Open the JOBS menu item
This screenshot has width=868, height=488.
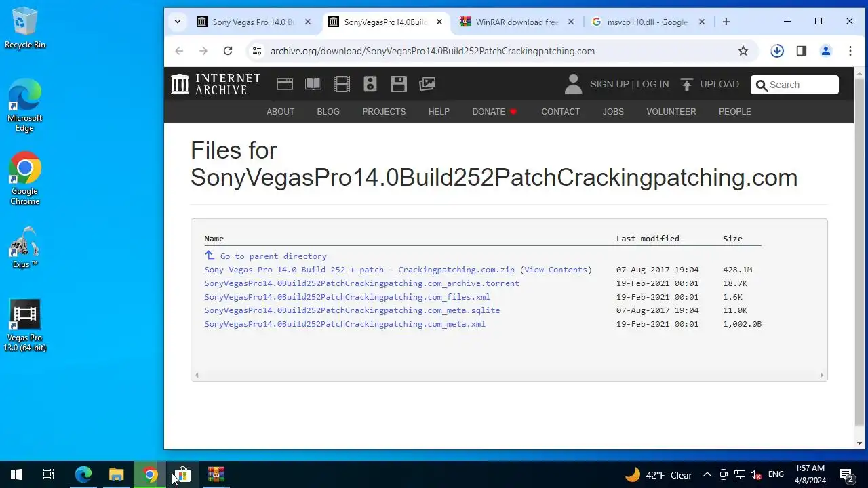613,111
